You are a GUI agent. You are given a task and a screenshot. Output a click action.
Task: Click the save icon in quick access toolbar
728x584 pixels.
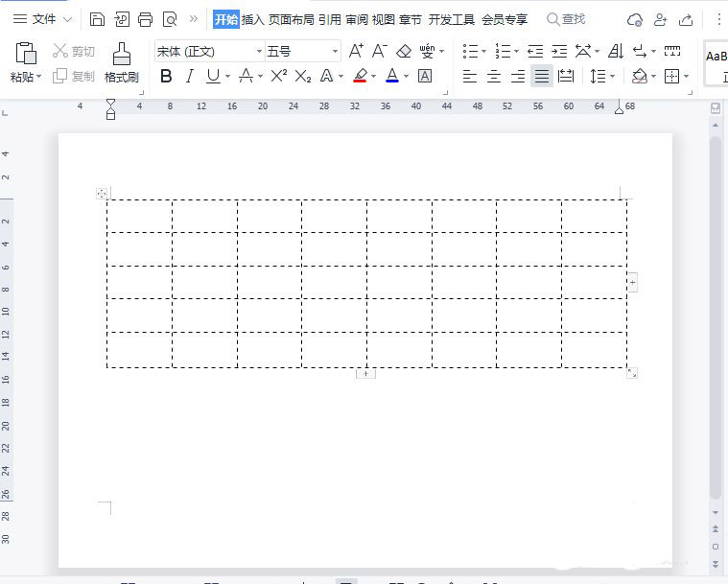(97, 19)
